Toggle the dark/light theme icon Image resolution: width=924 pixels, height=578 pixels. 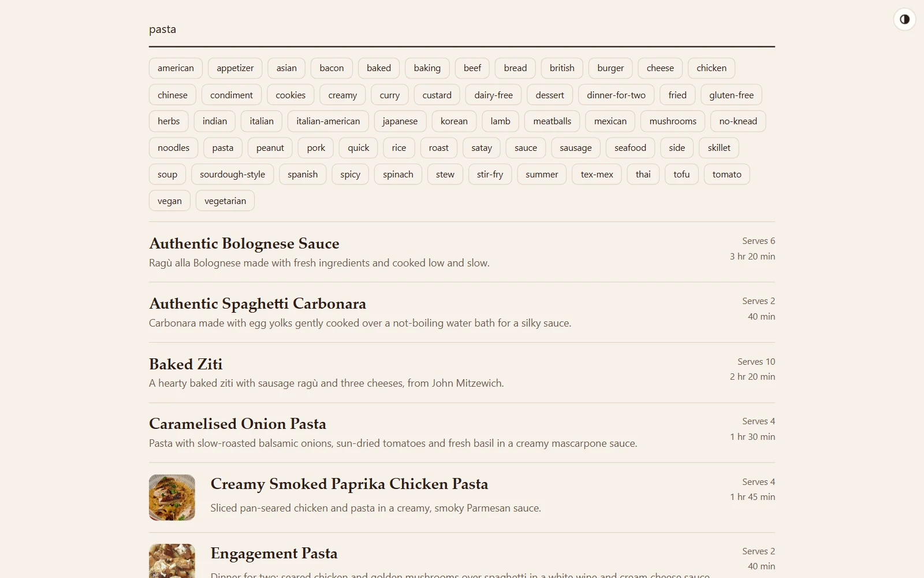point(904,19)
